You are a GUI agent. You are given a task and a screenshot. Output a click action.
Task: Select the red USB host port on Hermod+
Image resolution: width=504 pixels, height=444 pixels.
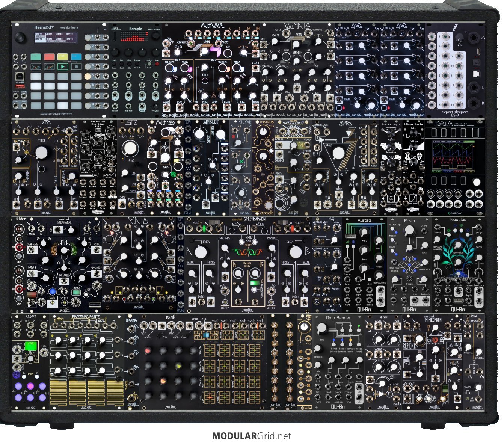pos(20,86)
